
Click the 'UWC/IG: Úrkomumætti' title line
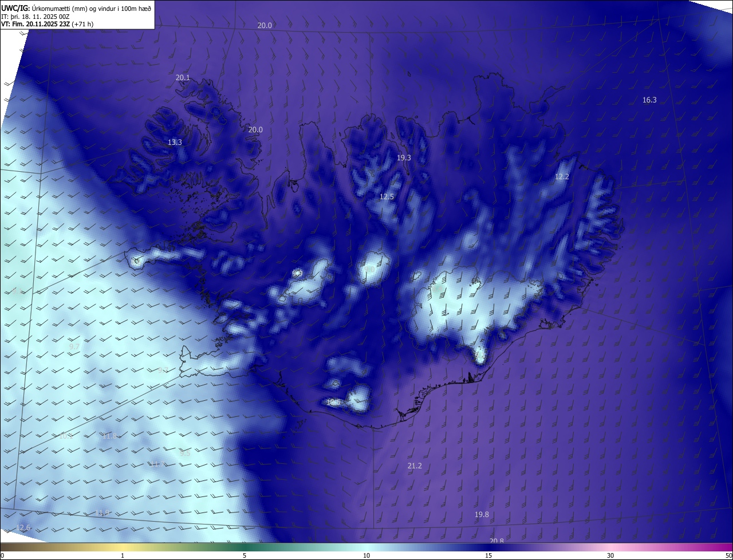(76, 8)
